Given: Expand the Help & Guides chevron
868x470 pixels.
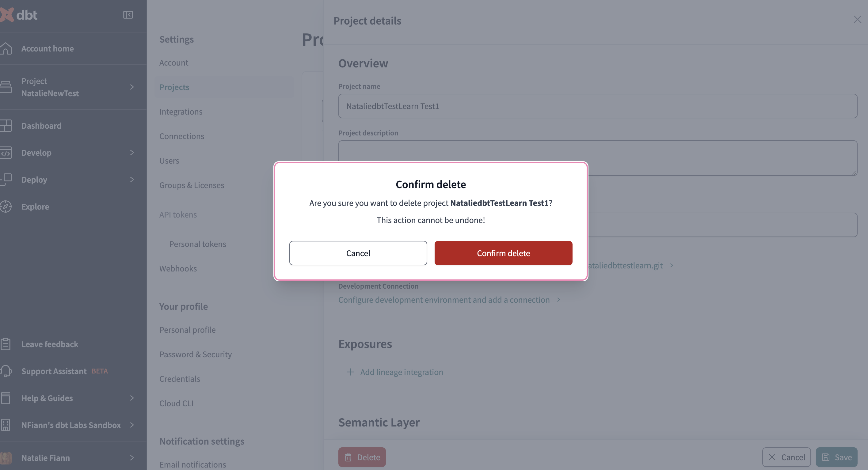Looking at the screenshot, I should pyautogui.click(x=132, y=398).
